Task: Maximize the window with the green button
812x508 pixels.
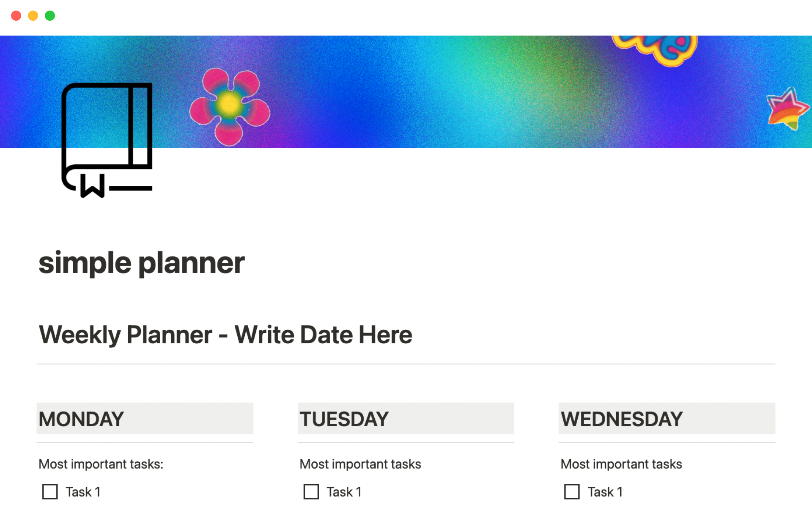Action: pos(50,16)
